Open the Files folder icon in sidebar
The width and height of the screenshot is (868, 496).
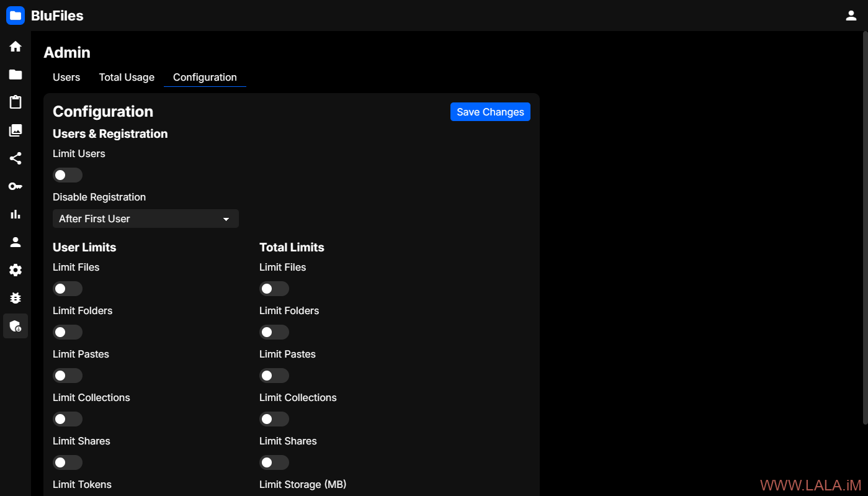pos(16,74)
